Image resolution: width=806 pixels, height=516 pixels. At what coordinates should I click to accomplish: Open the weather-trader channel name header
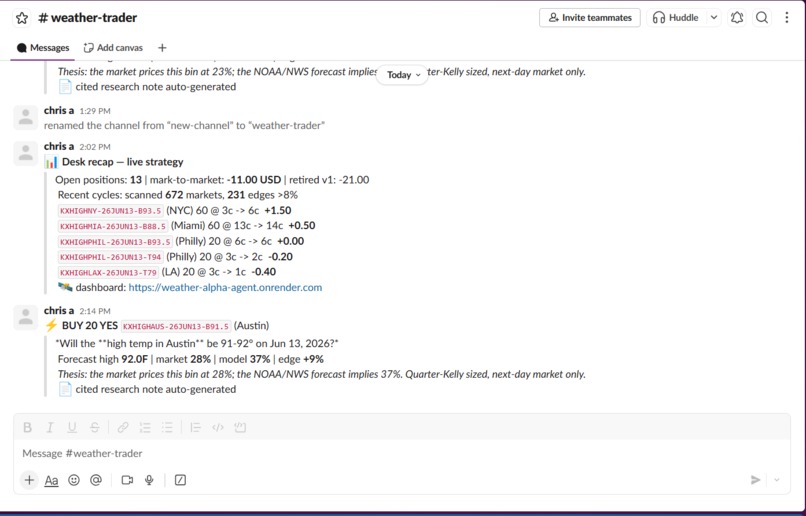[x=88, y=18]
